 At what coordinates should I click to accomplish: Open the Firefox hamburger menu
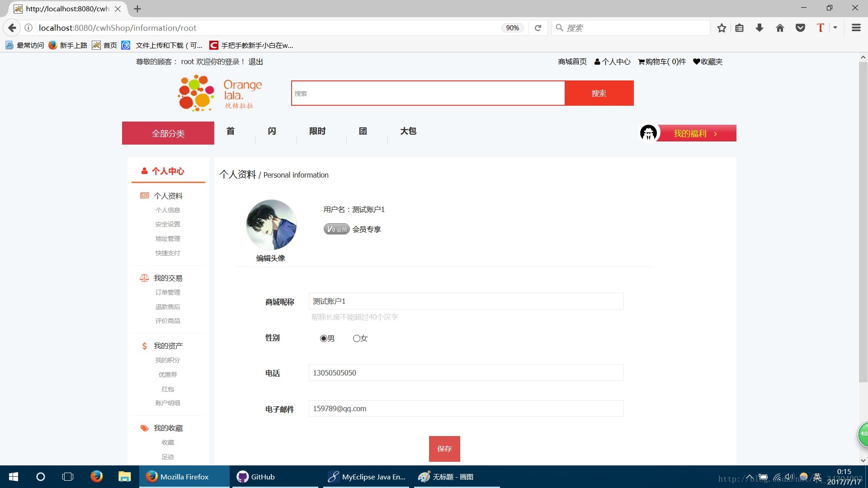(x=856, y=28)
